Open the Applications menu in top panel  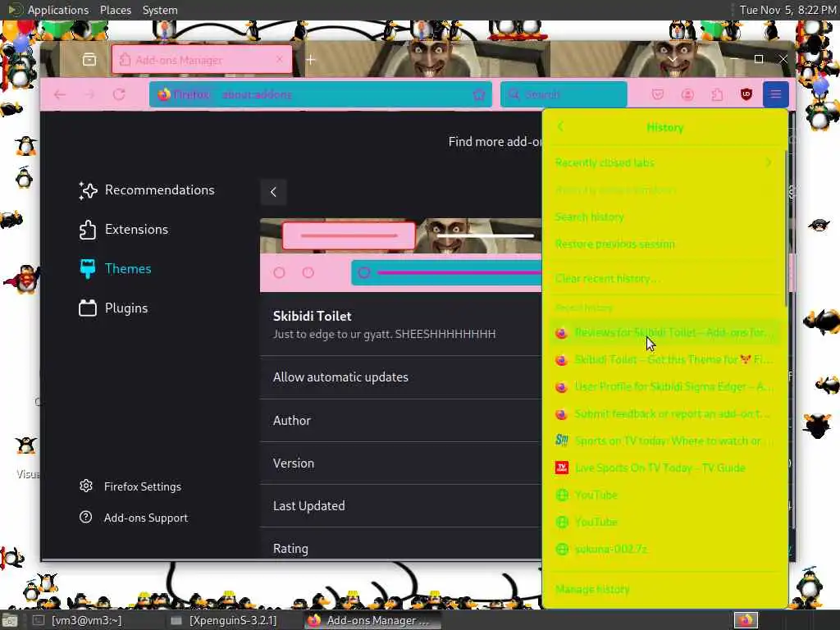[x=58, y=10]
